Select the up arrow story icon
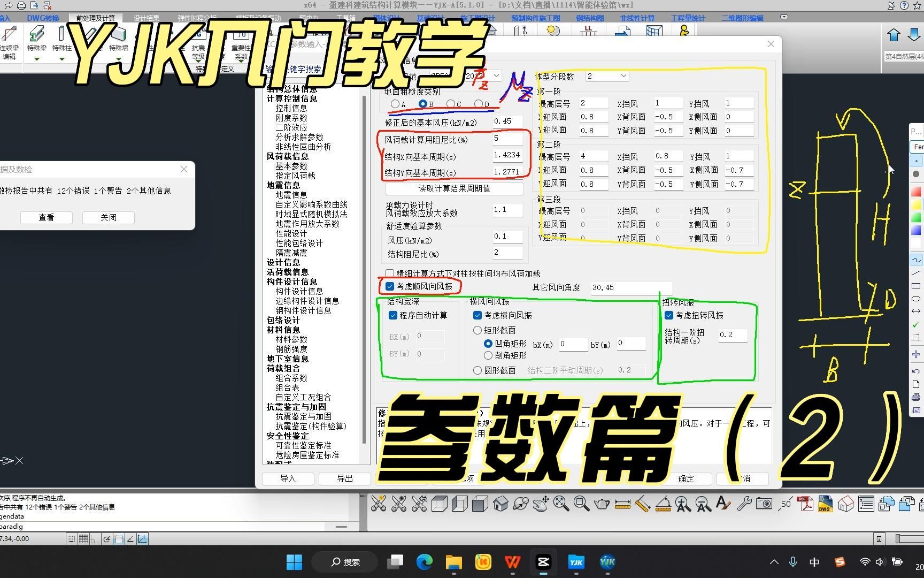 pyautogui.click(x=894, y=35)
